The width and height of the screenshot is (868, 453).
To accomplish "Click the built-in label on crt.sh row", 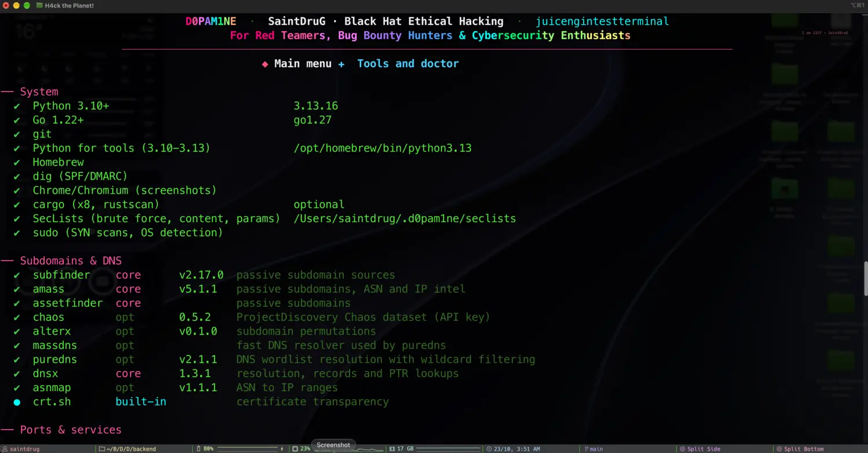I will pos(141,402).
